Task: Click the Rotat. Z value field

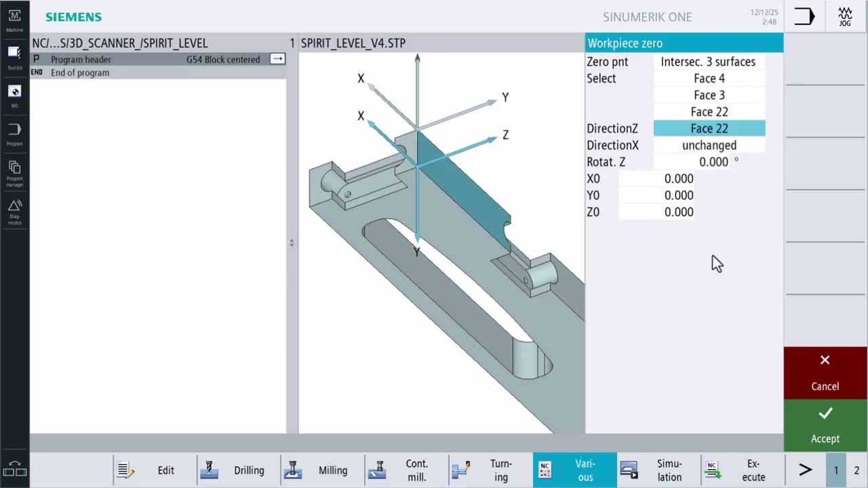Action: 692,162
